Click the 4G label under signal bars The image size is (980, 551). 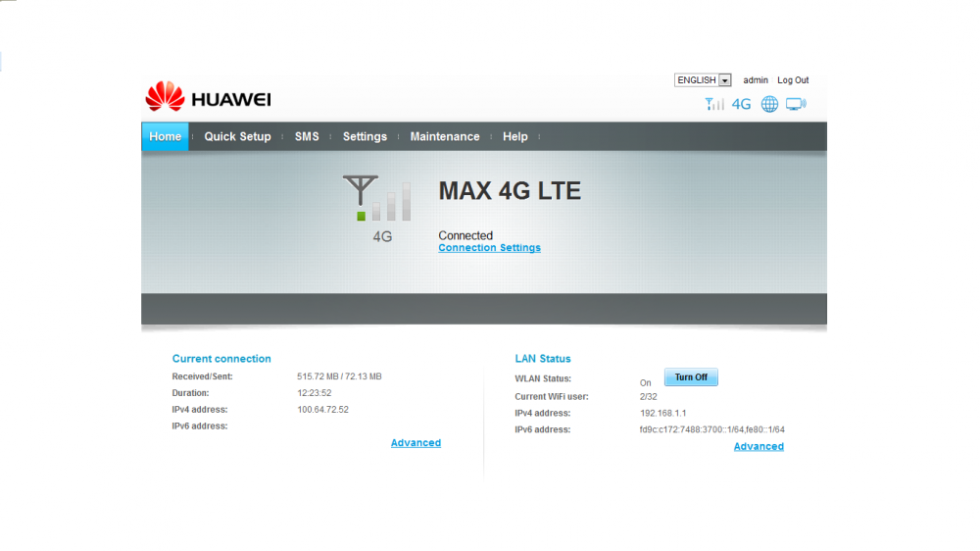pos(382,237)
